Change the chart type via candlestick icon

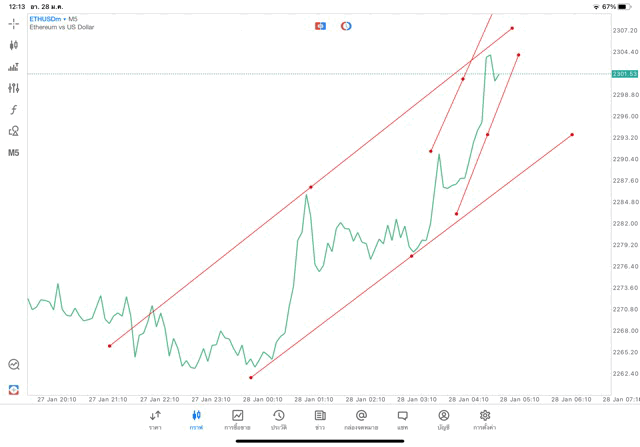pos(14,45)
